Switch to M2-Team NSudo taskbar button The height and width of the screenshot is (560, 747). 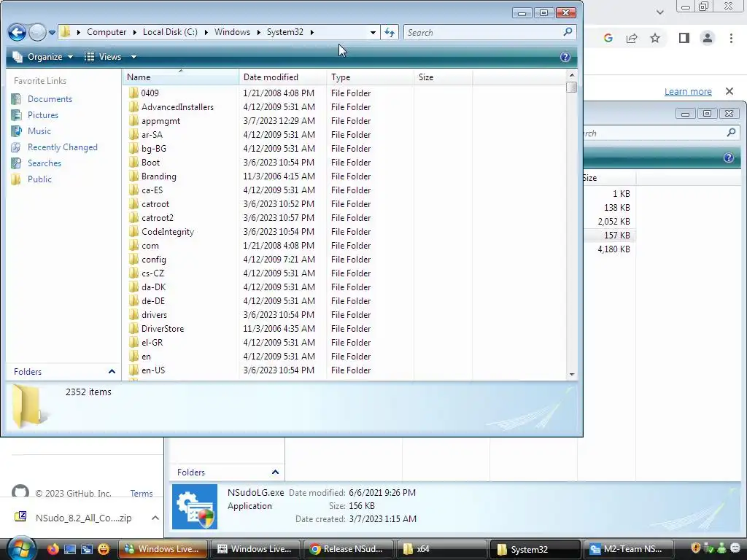pos(628,549)
